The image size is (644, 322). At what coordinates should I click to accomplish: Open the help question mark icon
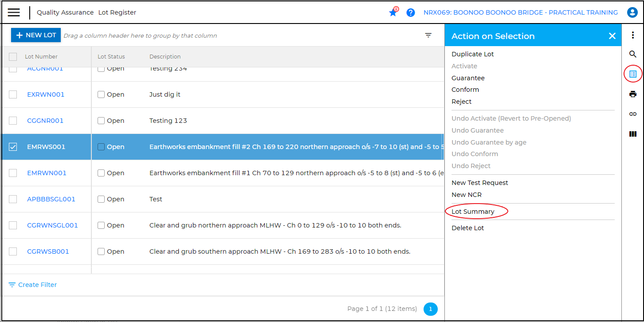pyautogui.click(x=411, y=12)
